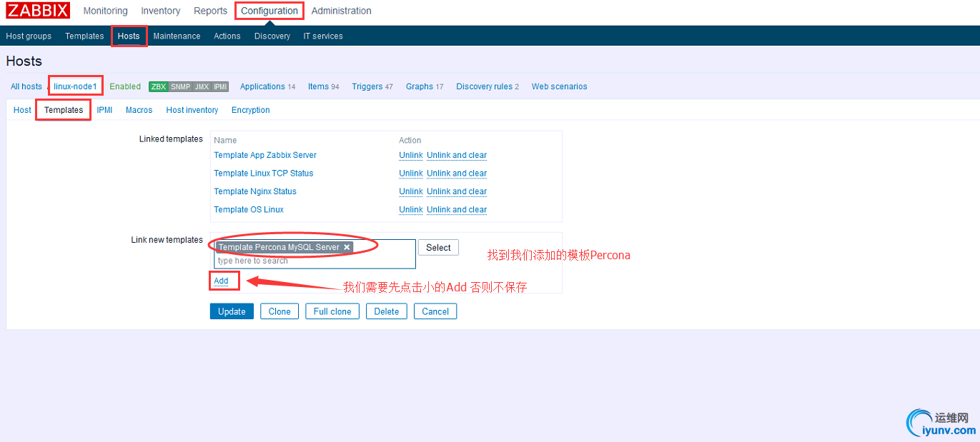
Task: Open Triggers 47 link
Action: click(372, 86)
